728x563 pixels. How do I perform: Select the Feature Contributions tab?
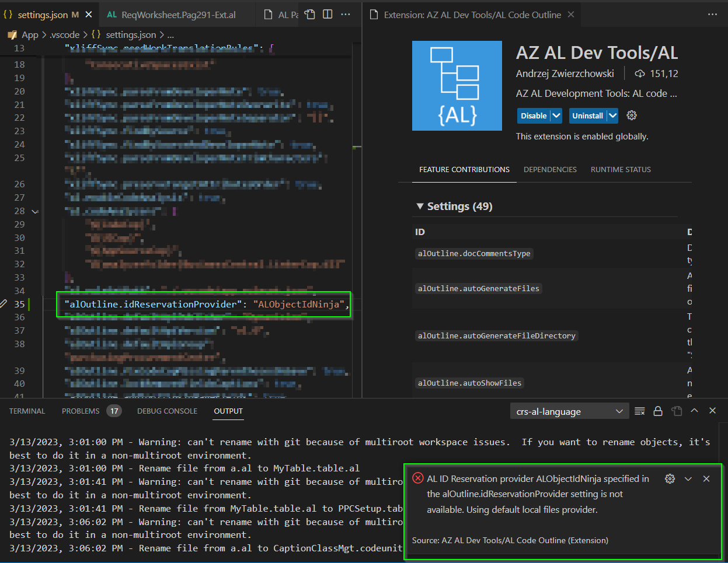(x=464, y=169)
